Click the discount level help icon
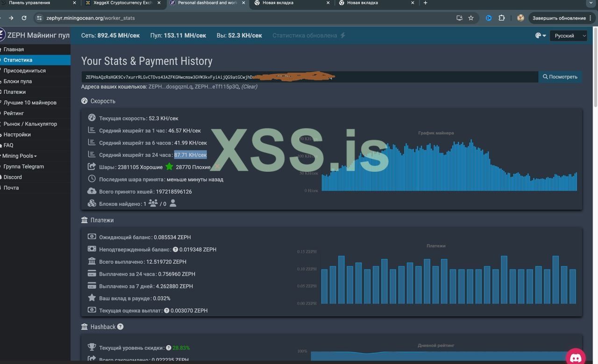Viewport: 598px width, 364px height. point(169,348)
